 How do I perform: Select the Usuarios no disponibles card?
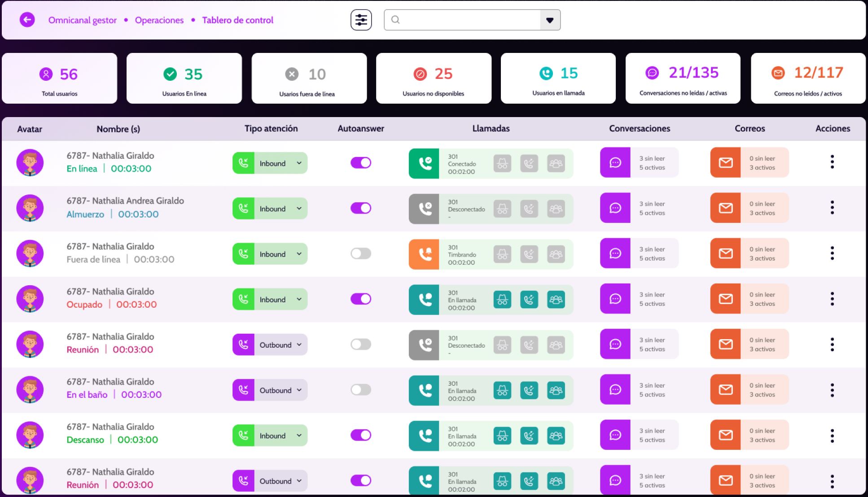(434, 78)
